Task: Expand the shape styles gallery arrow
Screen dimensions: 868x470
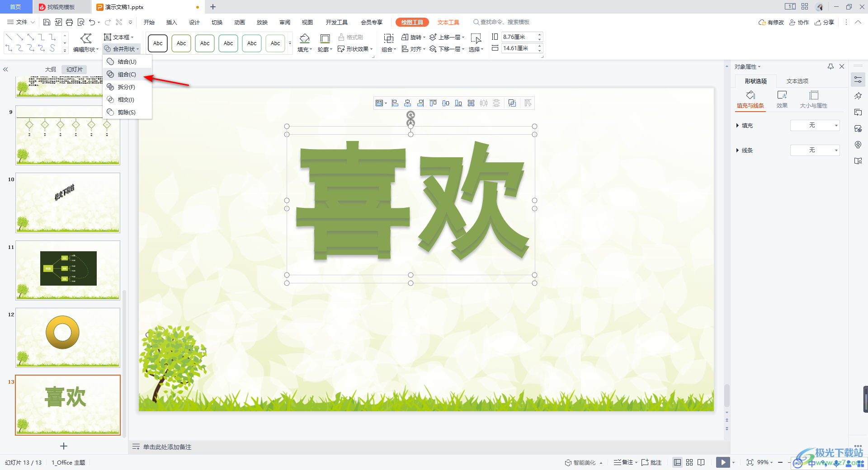Action: pyautogui.click(x=290, y=43)
